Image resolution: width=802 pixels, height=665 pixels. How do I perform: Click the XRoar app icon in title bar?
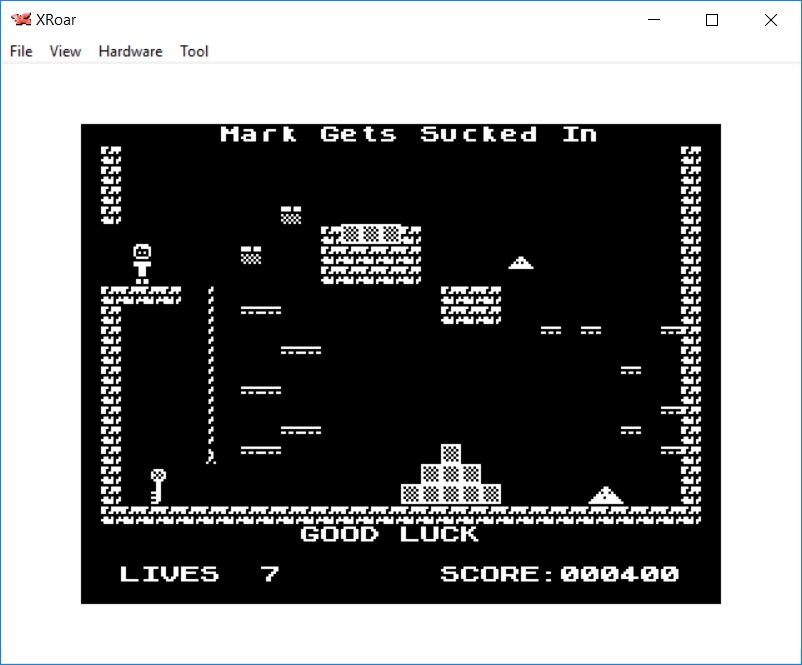(x=20, y=20)
